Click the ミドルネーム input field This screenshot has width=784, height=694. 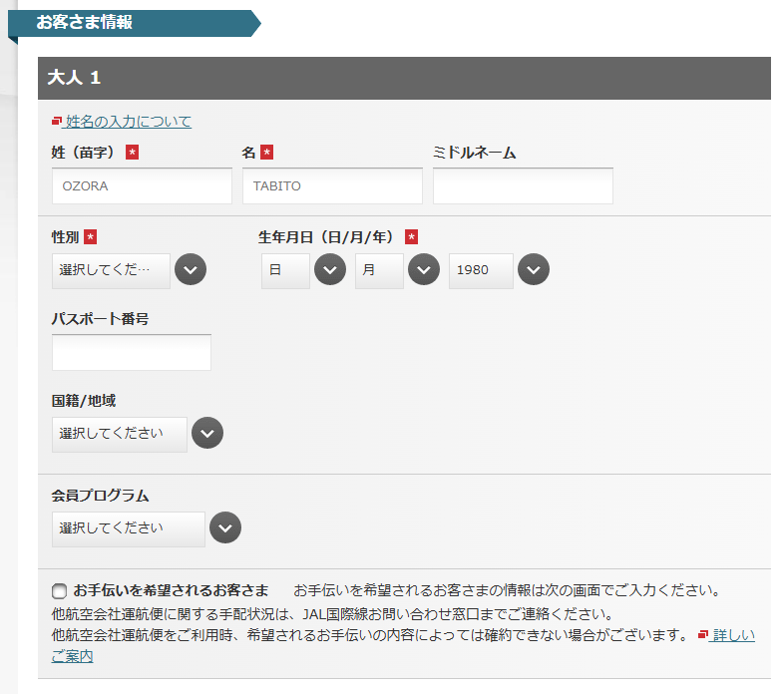point(523,186)
